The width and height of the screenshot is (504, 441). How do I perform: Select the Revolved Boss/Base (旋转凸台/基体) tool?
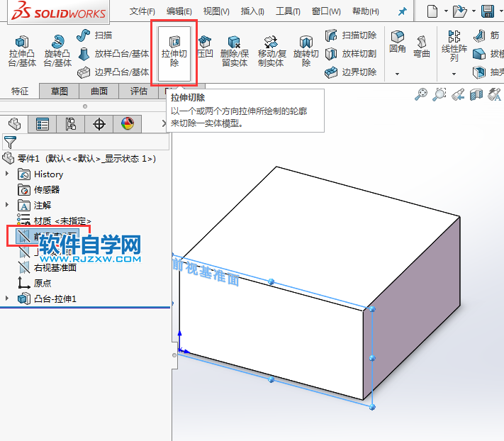click(57, 51)
